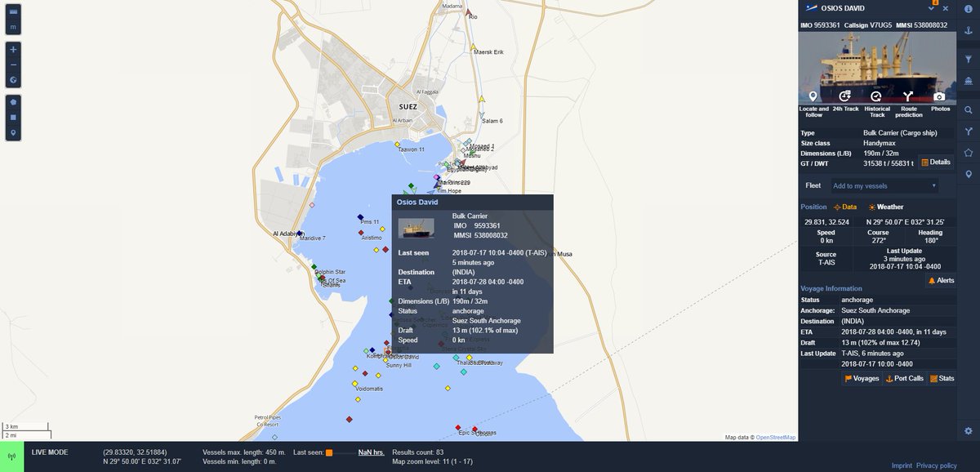Open the pentagon areas icon in right sidebar

point(969,153)
